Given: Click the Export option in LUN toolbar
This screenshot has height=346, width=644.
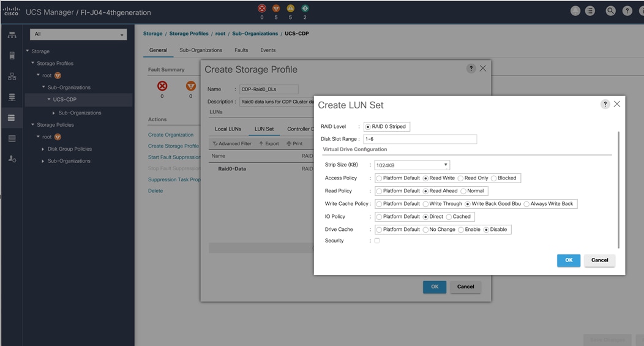Looking at the screenshot, I should (x=269, y=143).
